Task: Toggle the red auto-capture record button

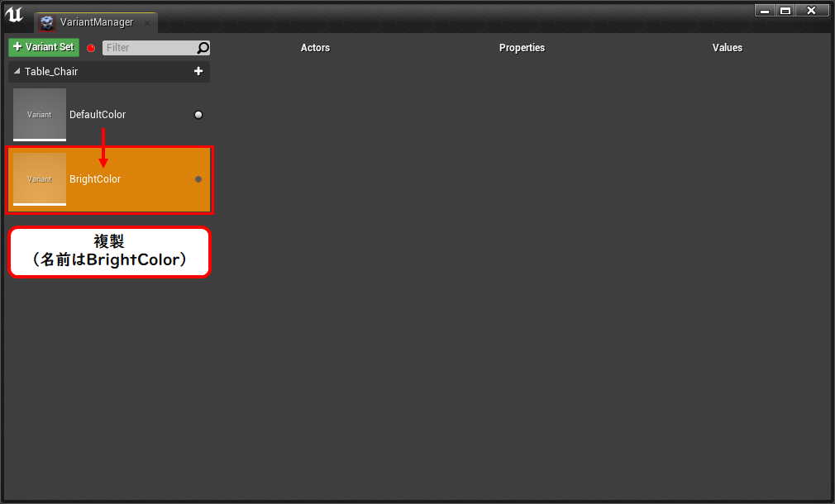Action: [x=91, y=48]
